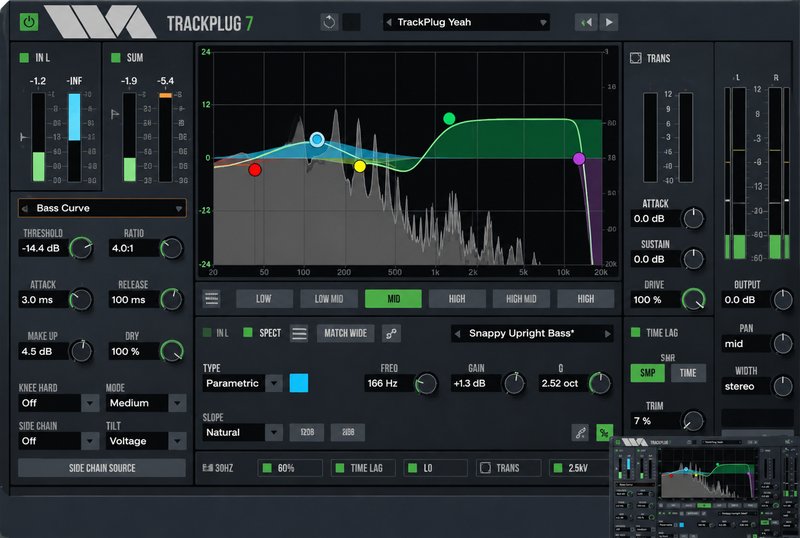
Task: Click the gray wrench icon beside percent button
Action: pyautogui.click(x=581, y=433)
